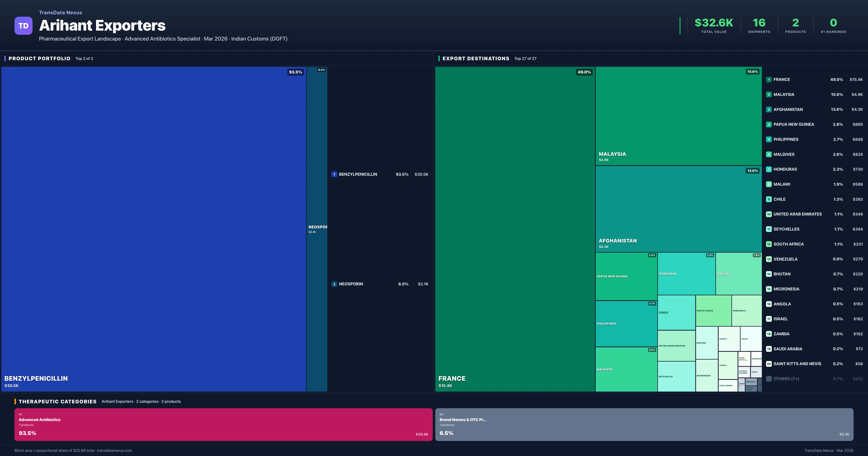The width and height of the screenshot is (868, 456).
Task: Click the OTHERS (7+) grey badge
Action: tap(769, 378)
